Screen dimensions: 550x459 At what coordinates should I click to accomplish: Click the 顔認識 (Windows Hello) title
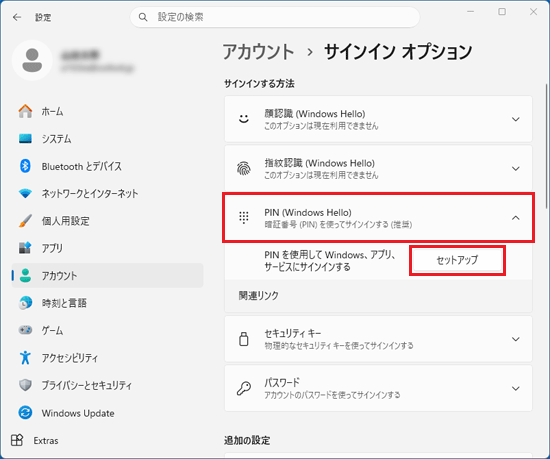pos(315,114)
